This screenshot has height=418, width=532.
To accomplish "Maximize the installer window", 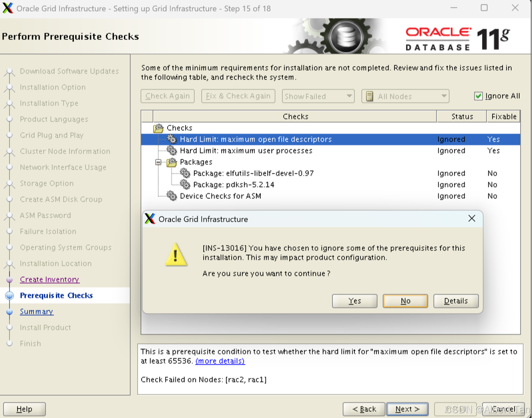I will 484,8.
